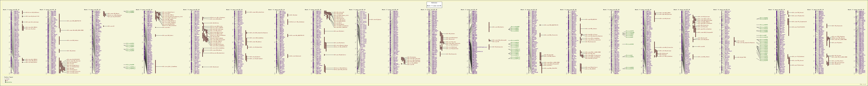This screenshot has width=868, height=86.
Task: Click the Reference map set box at top
Action: tap(434, 4)
